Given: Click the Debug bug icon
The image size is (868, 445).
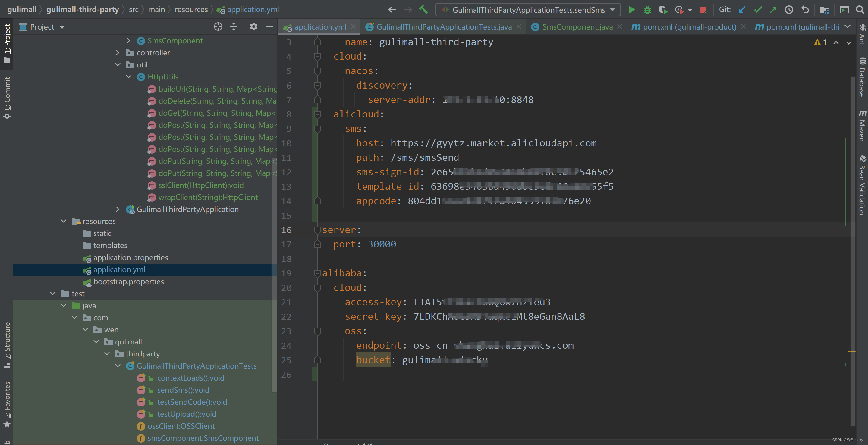Looking at the screenshot, I should [x=647, y=10].
